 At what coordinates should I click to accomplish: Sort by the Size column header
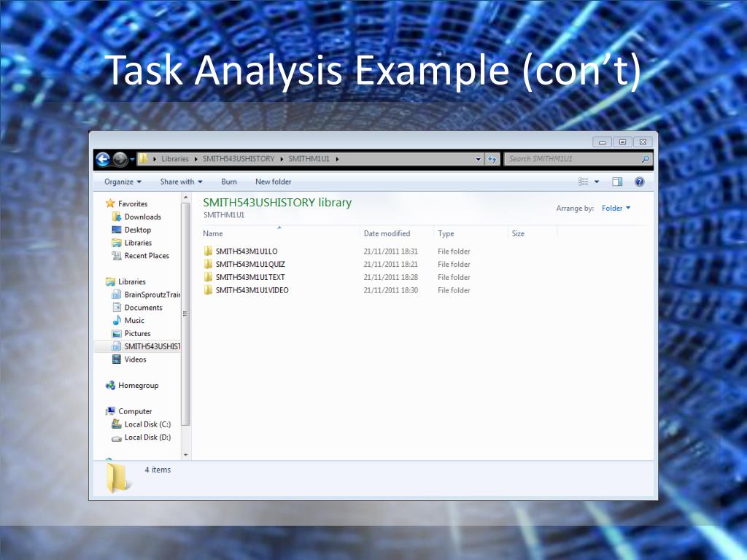[x=533, y=233]
